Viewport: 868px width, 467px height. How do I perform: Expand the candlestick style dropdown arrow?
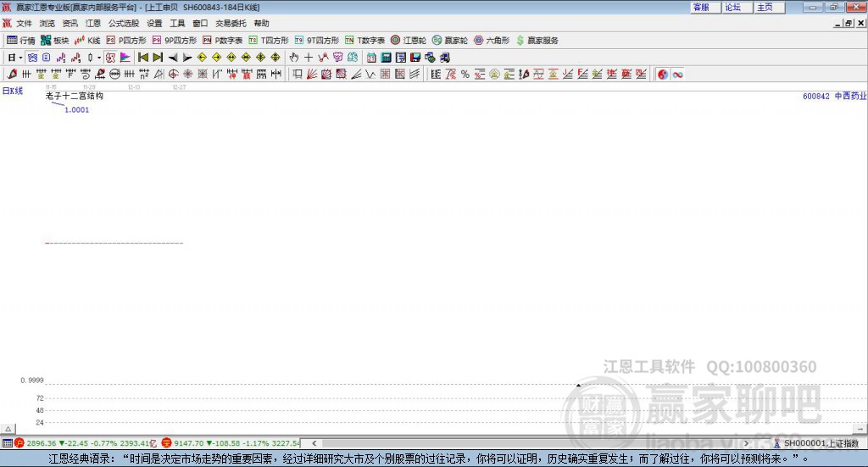(99, 58)
